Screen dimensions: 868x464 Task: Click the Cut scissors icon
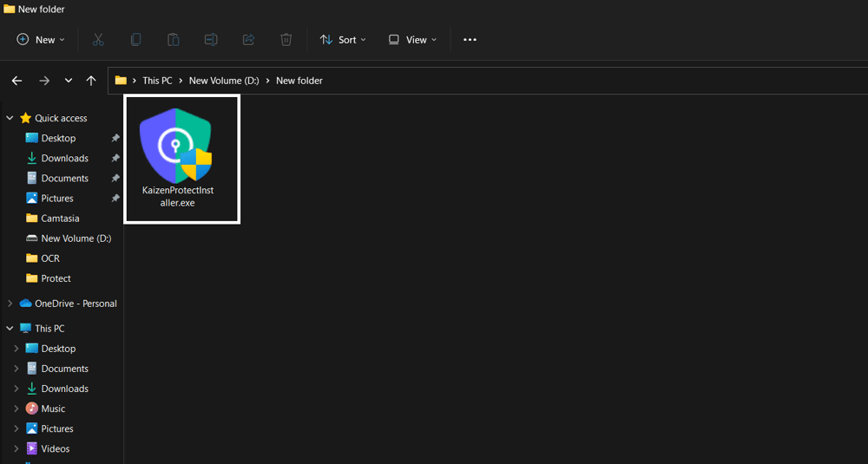(x=98, y=40)
